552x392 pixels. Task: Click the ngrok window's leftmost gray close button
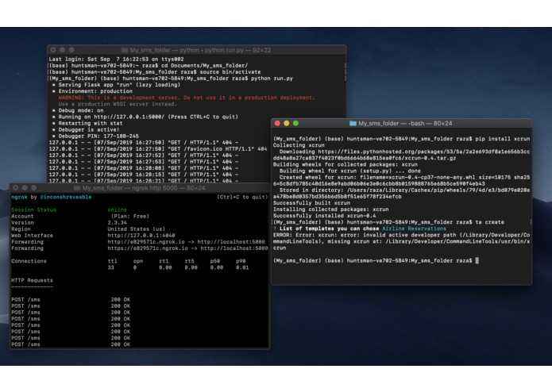point(16,188)
